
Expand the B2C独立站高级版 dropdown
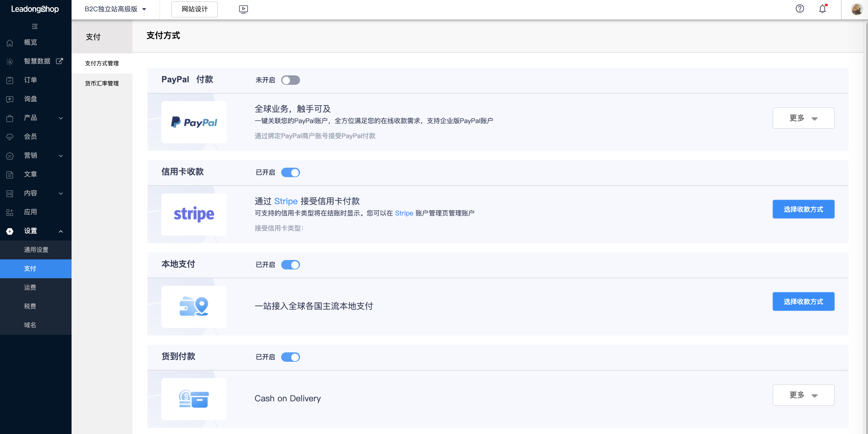point(144,9)
